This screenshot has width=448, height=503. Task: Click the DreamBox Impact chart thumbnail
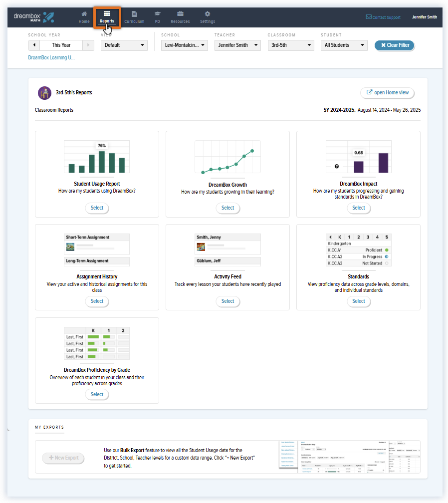(359, 157)
